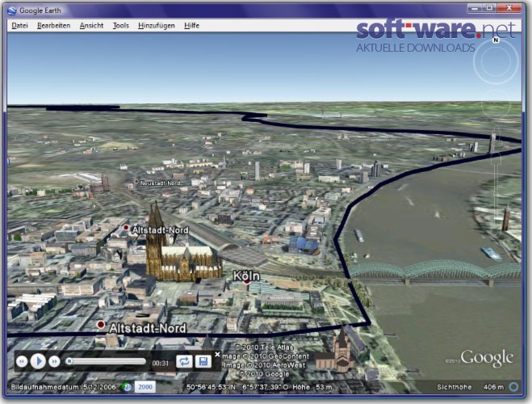
Task: Click the longitude coordinate 6°57'37.39" O
Action: click(x=266, y=387)
